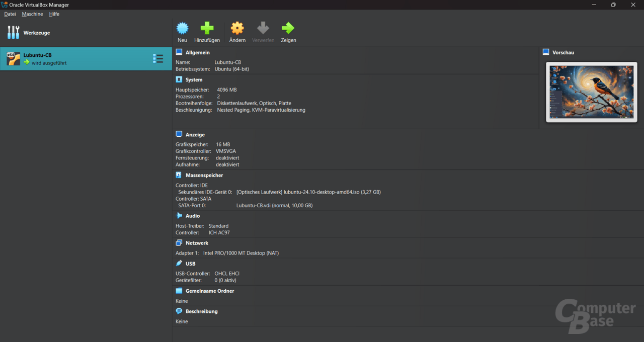
Task: Click the Grafikcontroller value VMSVGA
Action: click(226, 151)
